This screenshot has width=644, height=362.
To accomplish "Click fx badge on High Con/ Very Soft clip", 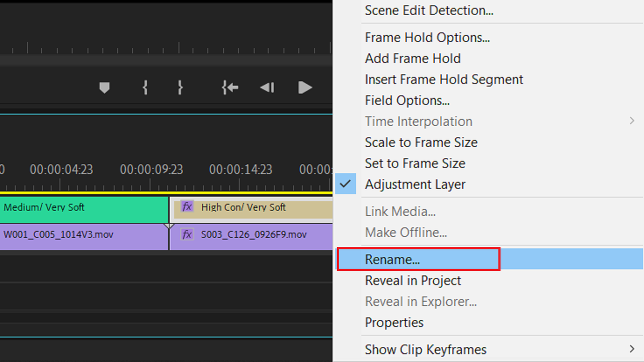I will click(187, 207).
